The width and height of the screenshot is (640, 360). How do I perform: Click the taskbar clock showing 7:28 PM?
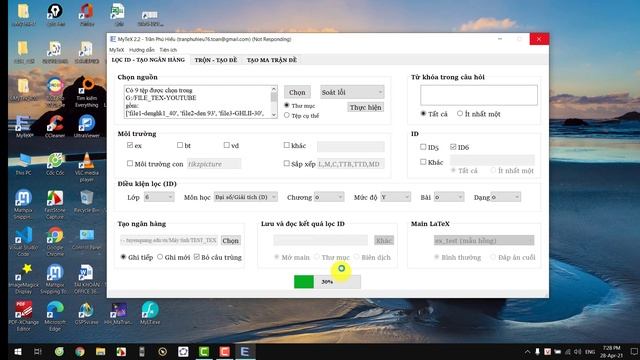tap(611, 351)
